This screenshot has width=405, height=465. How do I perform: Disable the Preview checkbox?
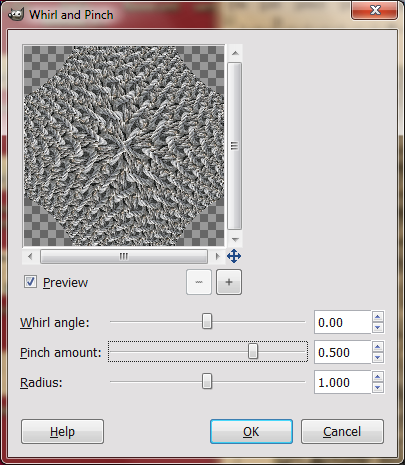(30, 282)
